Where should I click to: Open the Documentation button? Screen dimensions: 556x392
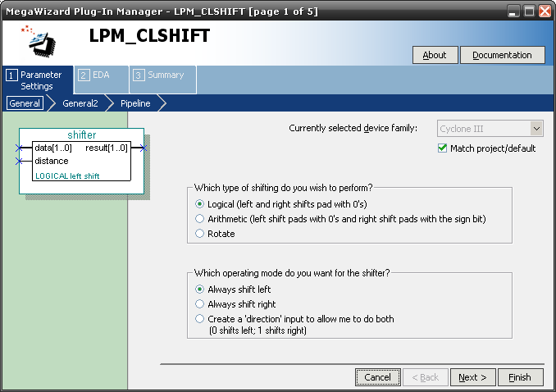[502, 55]
